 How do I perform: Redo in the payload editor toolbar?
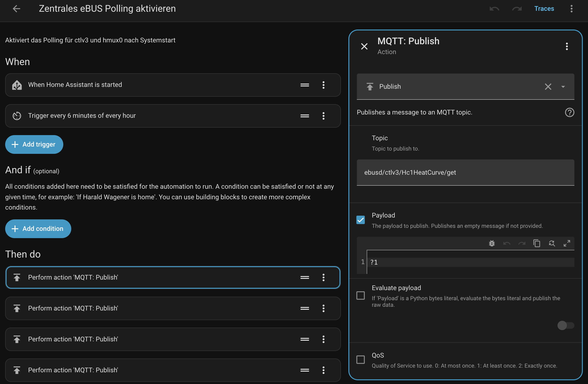point(522,244)
